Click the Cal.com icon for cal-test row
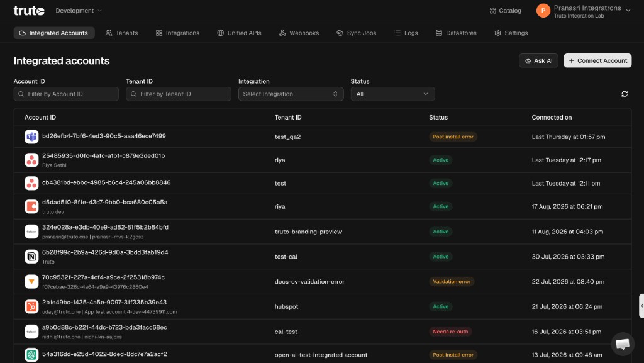The width and height of the screenshot is (644, 363). (x=31, y=332)
